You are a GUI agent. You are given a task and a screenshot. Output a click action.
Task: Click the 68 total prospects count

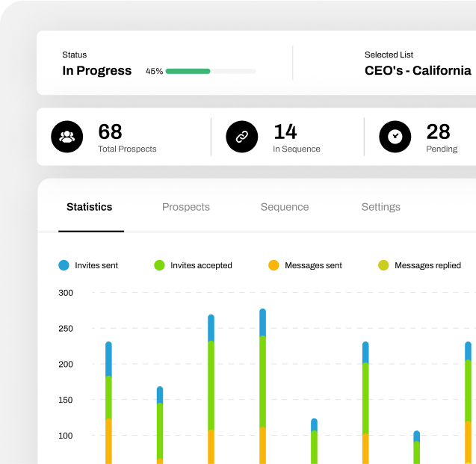(110, 132)
